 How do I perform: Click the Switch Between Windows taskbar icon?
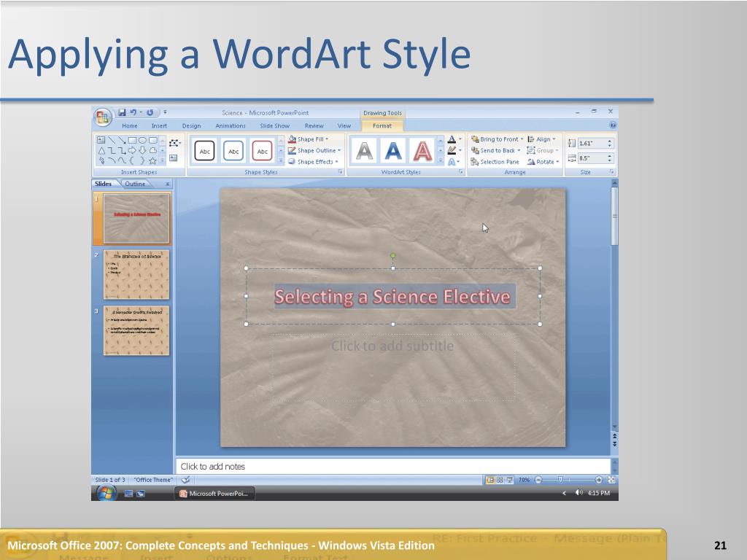(x=141, y=494)
